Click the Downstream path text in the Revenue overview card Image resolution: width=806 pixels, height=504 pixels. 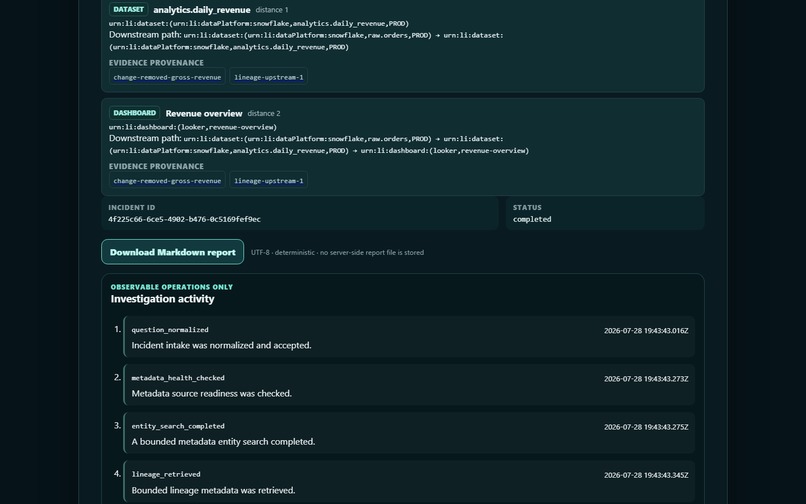pyautogui.click(x=319, y=145)
